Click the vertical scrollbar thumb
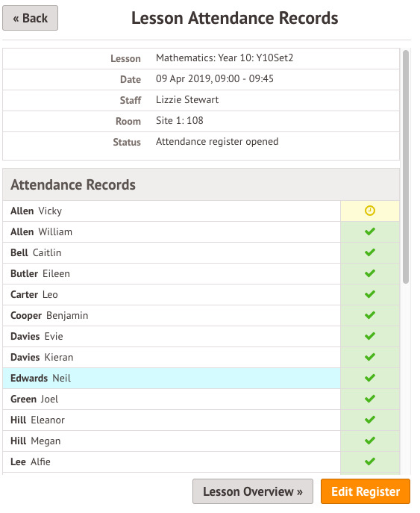The height and width of the screenshot is (513, 420). click(406, 167)
